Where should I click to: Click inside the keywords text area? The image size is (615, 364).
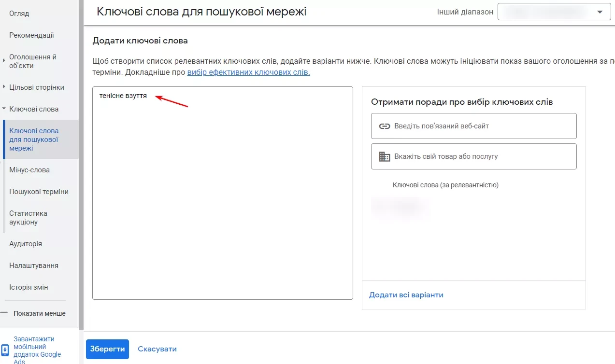point(223,193)
